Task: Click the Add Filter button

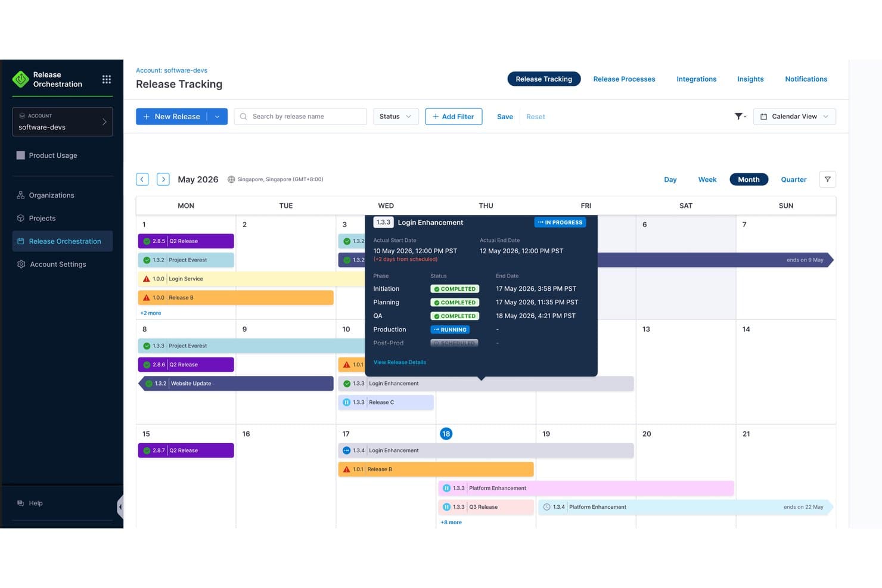Action: click(454, 117)
